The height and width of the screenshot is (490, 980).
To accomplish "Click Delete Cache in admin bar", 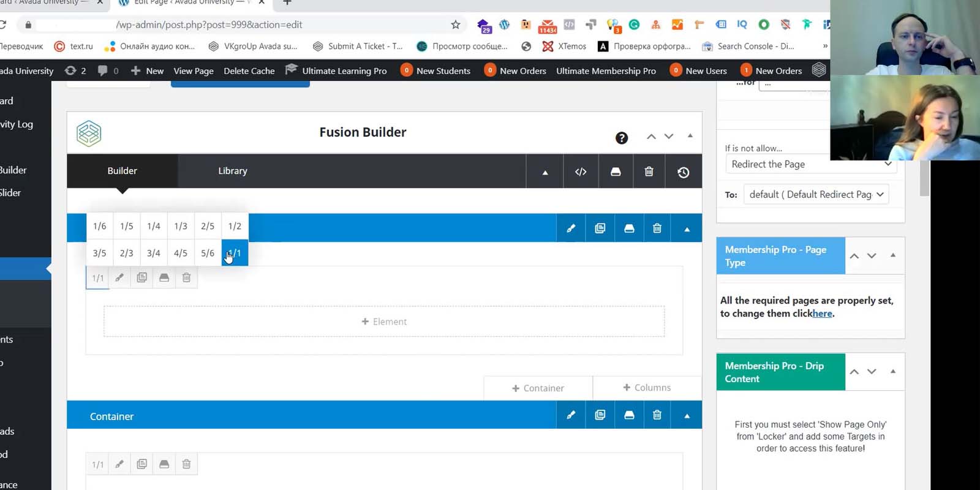I will coord(249,71).
